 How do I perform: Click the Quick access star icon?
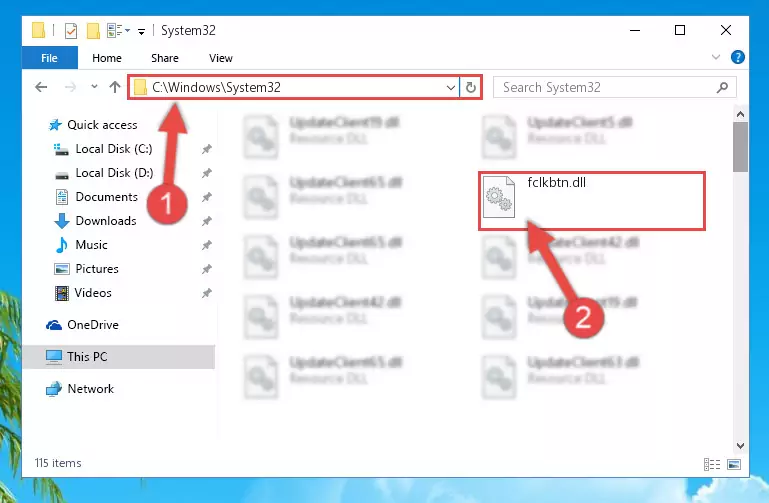point(55,125)
